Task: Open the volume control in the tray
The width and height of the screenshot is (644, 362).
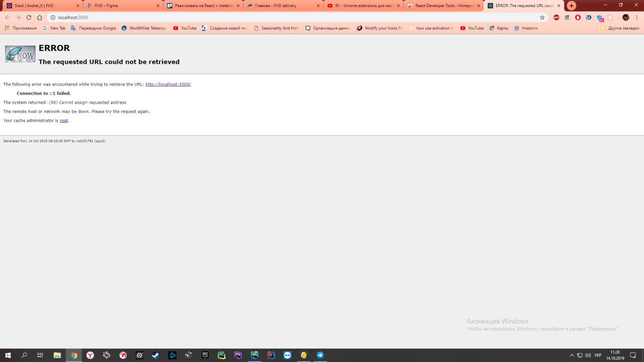Action: (x=588, y=355)
